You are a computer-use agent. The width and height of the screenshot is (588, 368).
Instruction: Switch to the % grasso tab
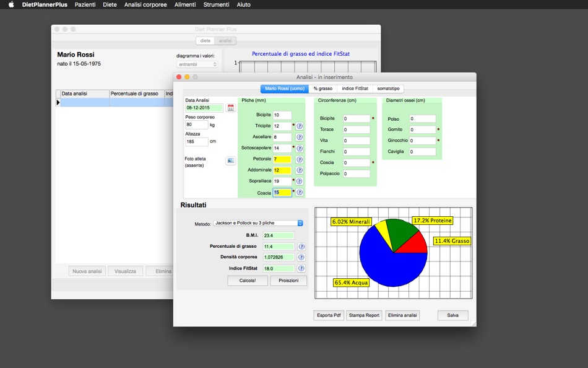coord(322,89)
